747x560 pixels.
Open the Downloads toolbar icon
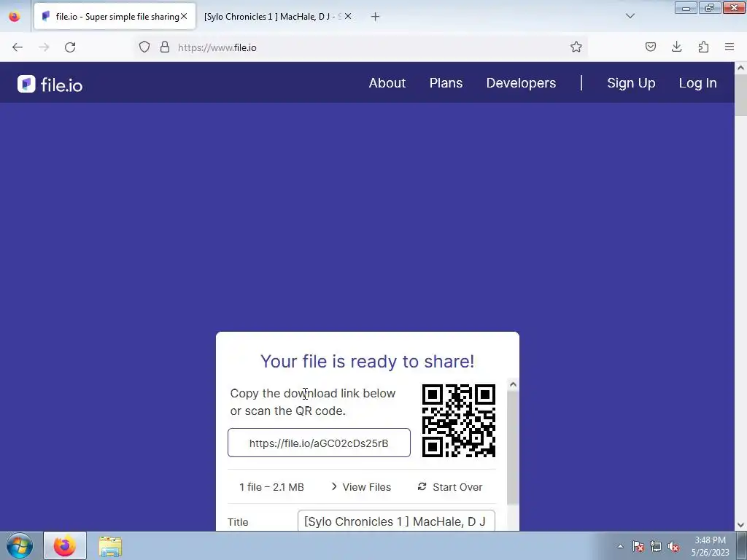point(676,47)
